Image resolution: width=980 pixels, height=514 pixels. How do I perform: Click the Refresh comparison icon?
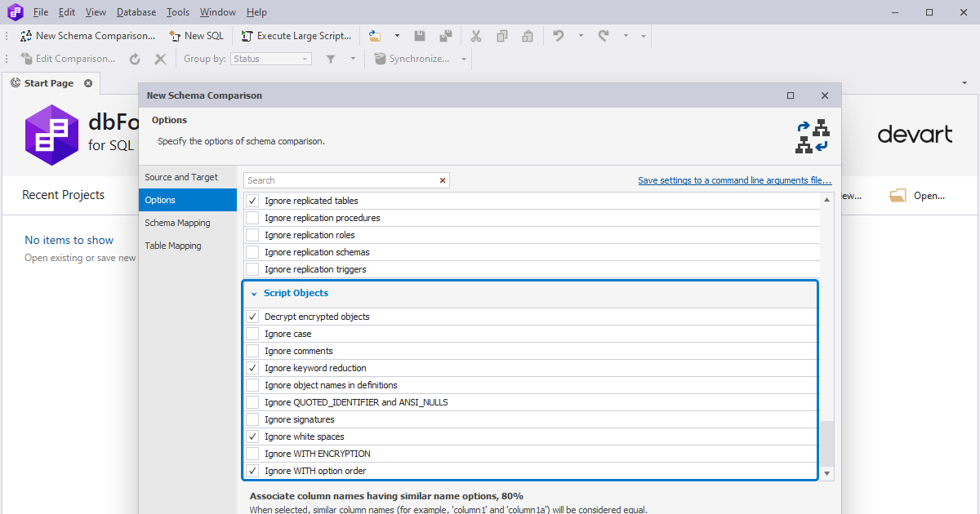pyautogui.click(x=134, y=58)
